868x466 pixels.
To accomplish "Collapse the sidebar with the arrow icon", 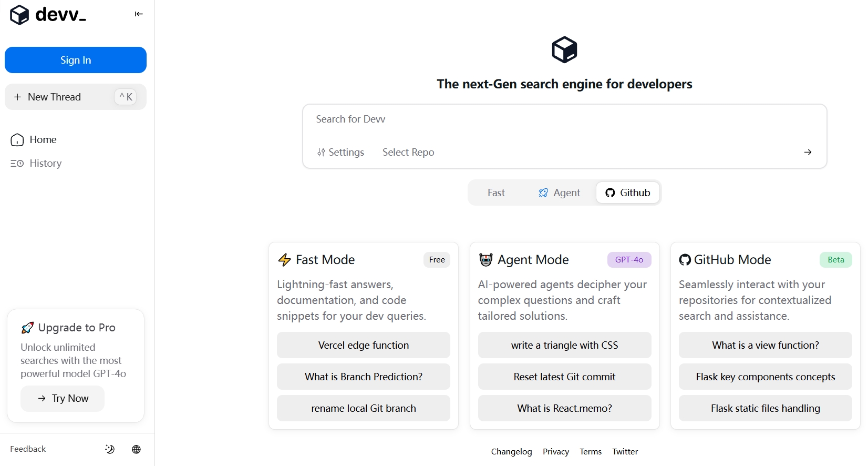I will click(x=139, y=14).
